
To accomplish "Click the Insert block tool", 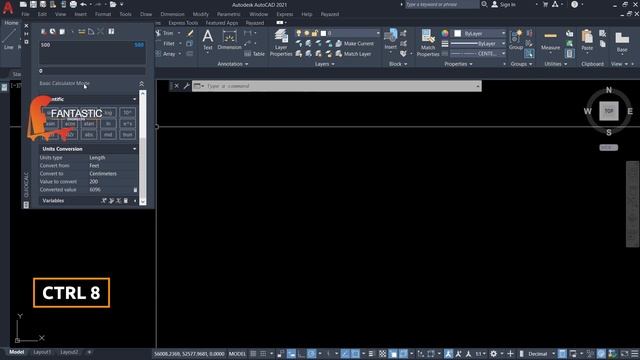I will coord(391,40).
